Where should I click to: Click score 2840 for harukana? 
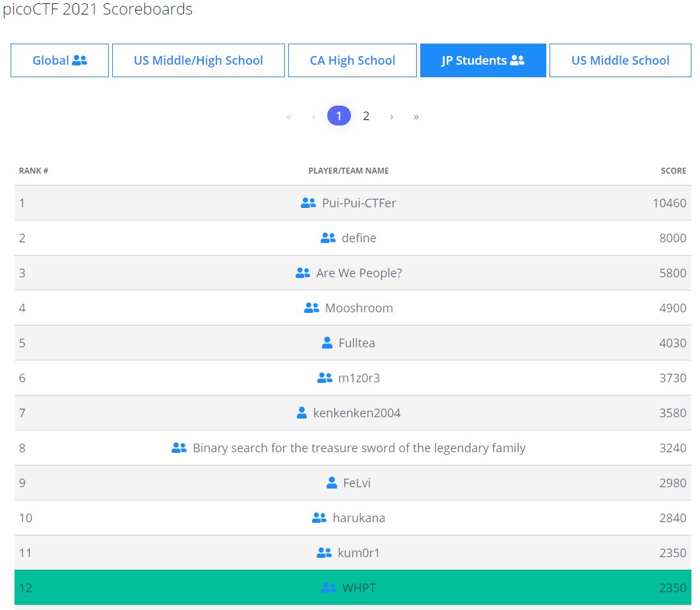tap(673, 518)
